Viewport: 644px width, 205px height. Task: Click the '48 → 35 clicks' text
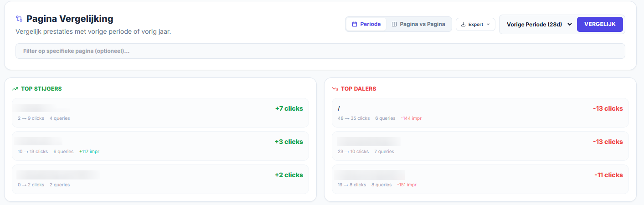(x=354, y=118)
